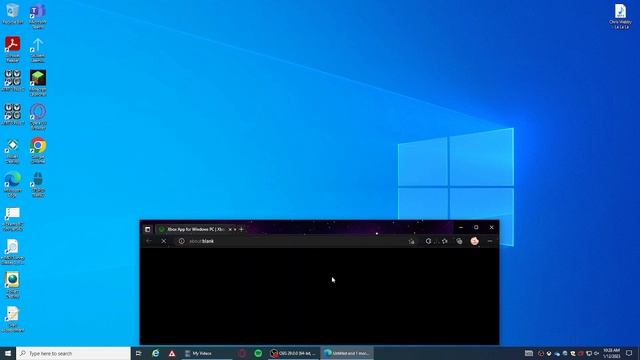This screenshot has width=640, height=360.
Task: Click the icon left of Edge extensions
Action: [x=411, y=241]
